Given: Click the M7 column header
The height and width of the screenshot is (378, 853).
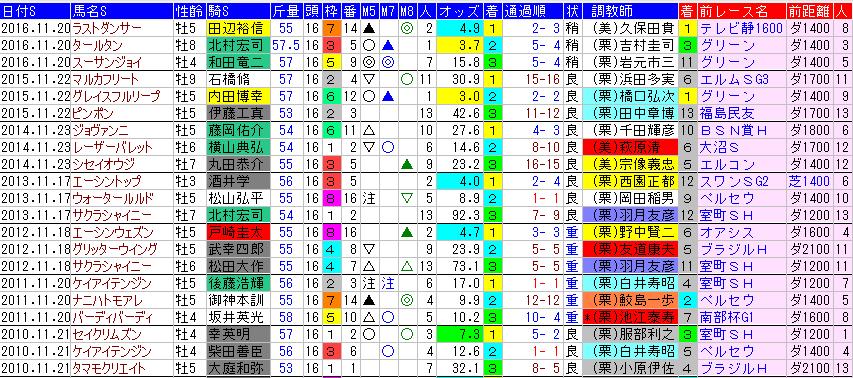Looking at the screenshot, I should click(387, 11).
